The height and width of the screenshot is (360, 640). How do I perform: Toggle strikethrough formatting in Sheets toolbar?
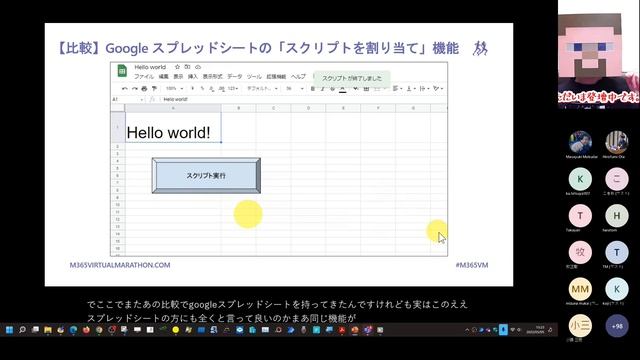[332, 89]
